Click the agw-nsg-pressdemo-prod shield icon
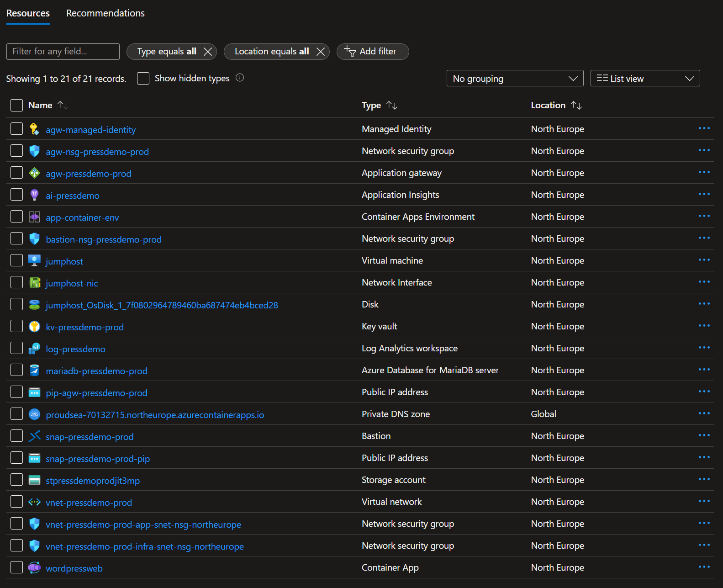The image size is (723, 588). 34,151
